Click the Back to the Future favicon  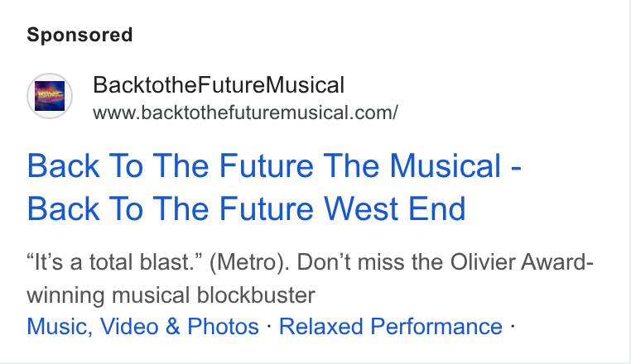pyautogui.click(x=50, y=96)
